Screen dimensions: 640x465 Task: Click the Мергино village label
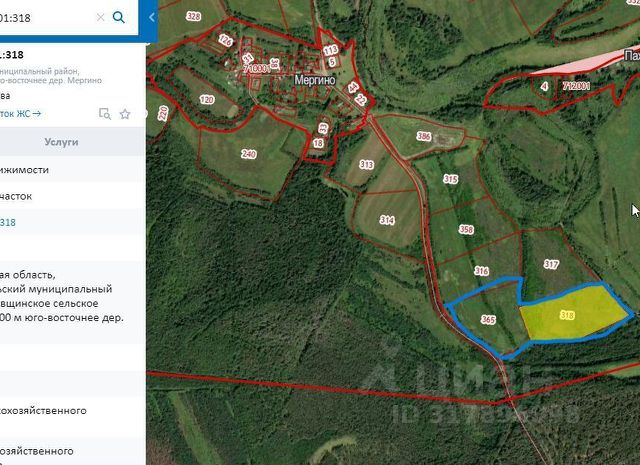click(315, 80)
